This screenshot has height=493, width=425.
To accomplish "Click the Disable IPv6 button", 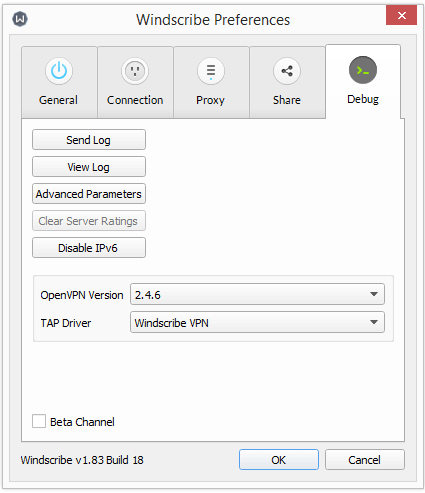I will [x=89, y=248].
